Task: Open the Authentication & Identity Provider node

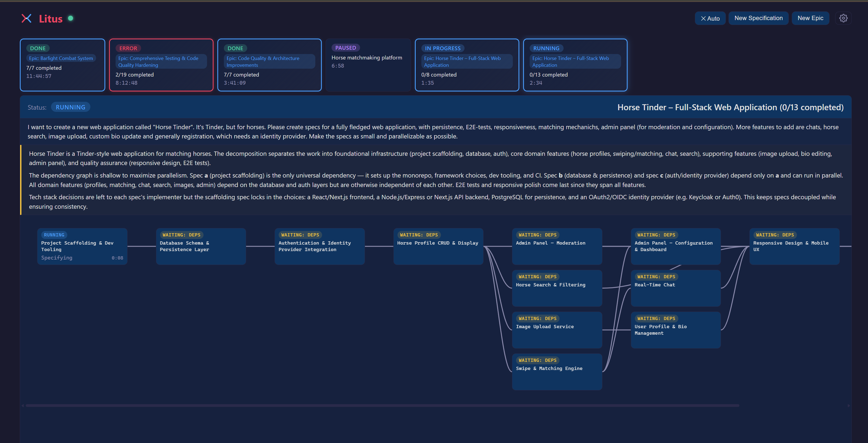Action: 319,246
